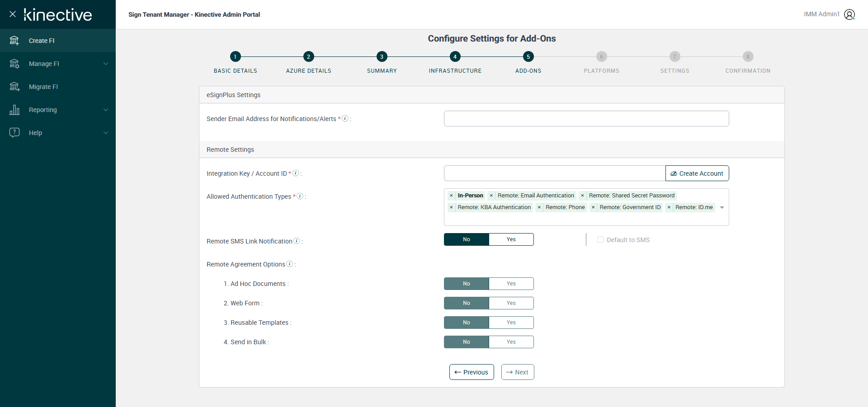Click the IMM Admin1 username
The width and height of the screenshot is (868, 407).
tap(821, 14)
